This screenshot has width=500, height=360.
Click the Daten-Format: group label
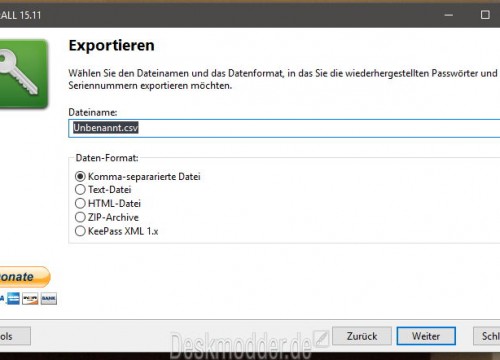tap(107, 158)
